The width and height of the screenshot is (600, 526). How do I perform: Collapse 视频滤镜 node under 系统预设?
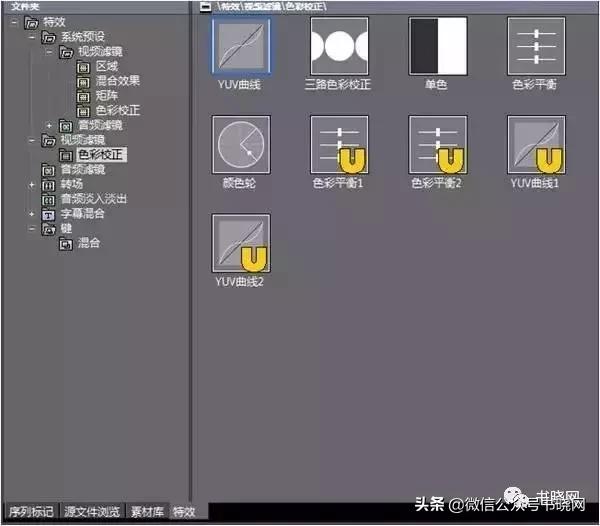49,52
